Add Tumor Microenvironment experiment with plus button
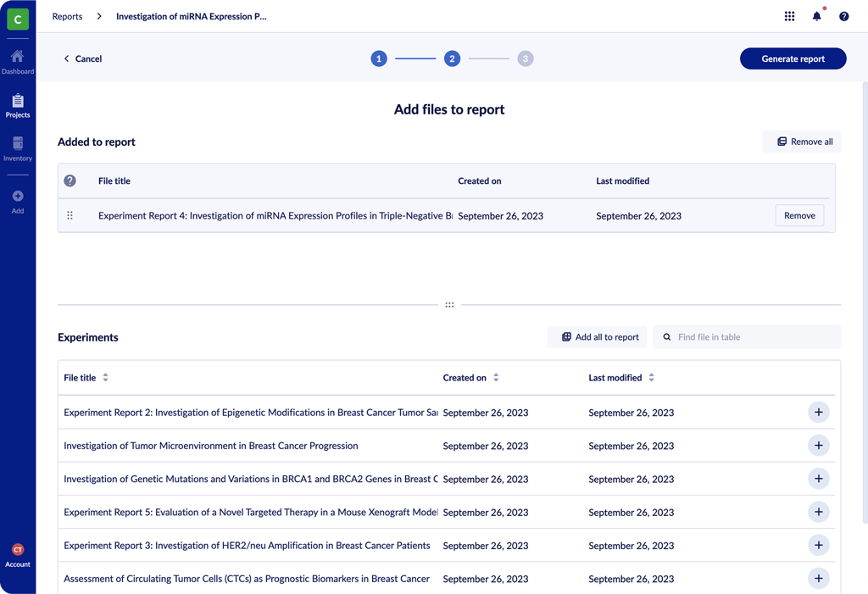Screen dimensions: 868x594 (x=818, y=446)
